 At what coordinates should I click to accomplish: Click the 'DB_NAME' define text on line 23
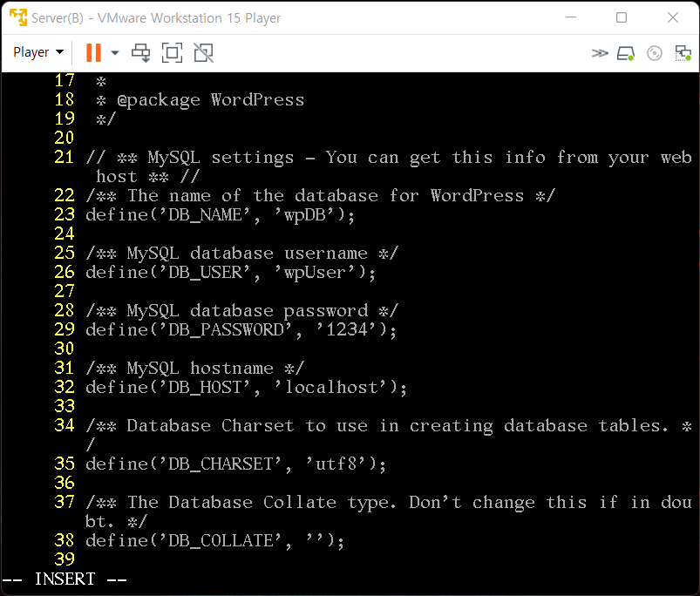(x=205, y=215)
